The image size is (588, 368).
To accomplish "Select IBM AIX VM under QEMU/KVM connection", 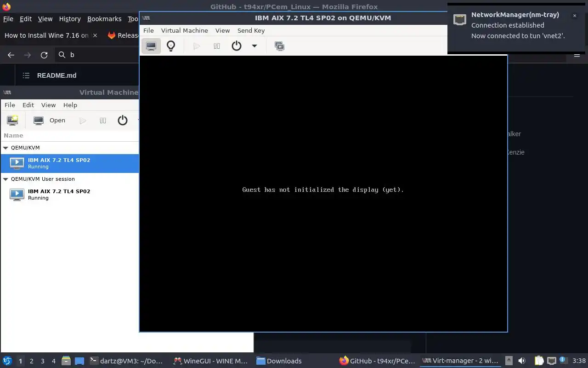I will coord(69,163).
